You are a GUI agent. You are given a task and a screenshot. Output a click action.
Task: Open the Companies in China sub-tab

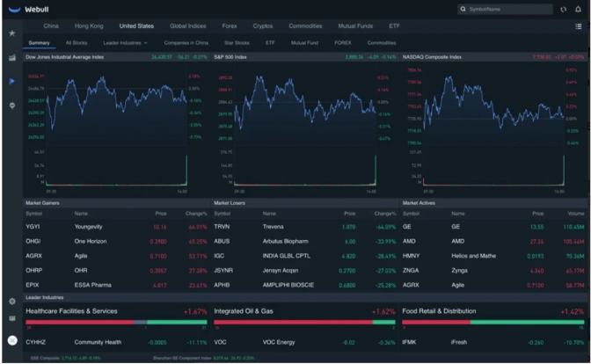[x=186, y=43]
